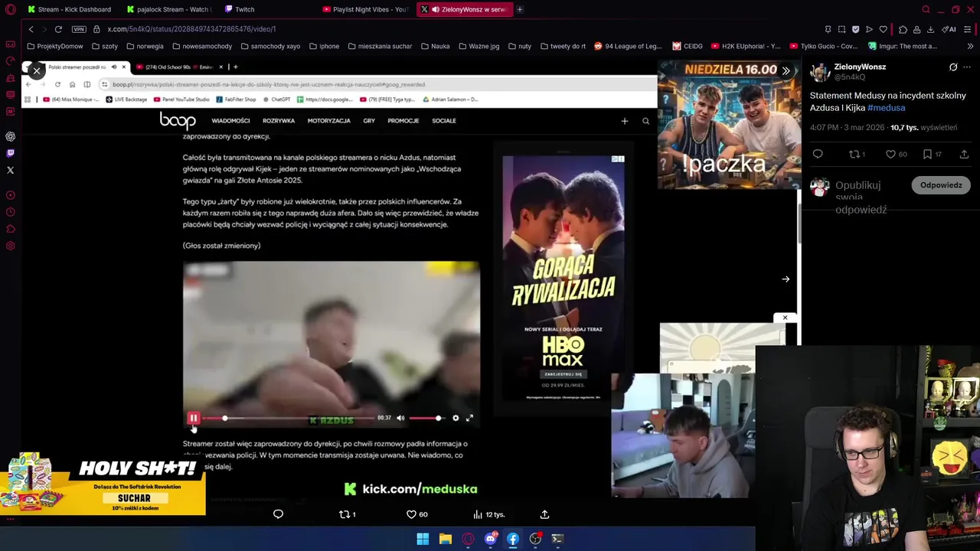Open File Explorer in video taskbar
The width and height of the screenshot is (980, 551).
[445, 539]
